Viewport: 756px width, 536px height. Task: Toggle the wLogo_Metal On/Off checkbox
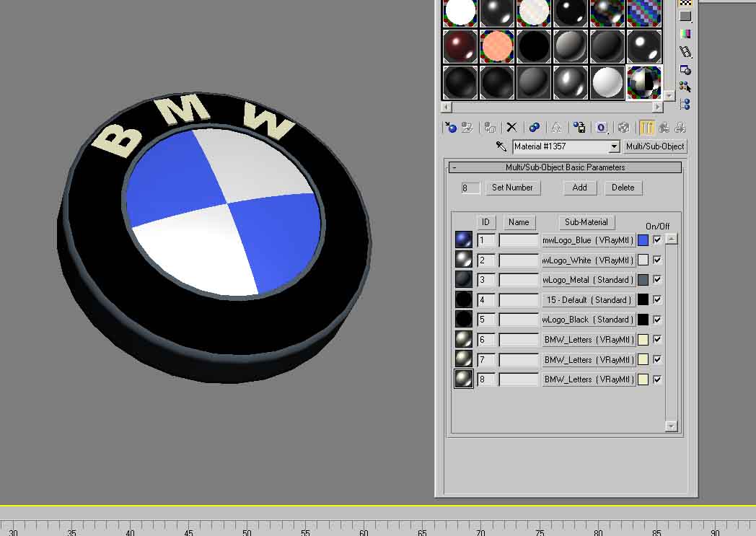click(656, 280)
